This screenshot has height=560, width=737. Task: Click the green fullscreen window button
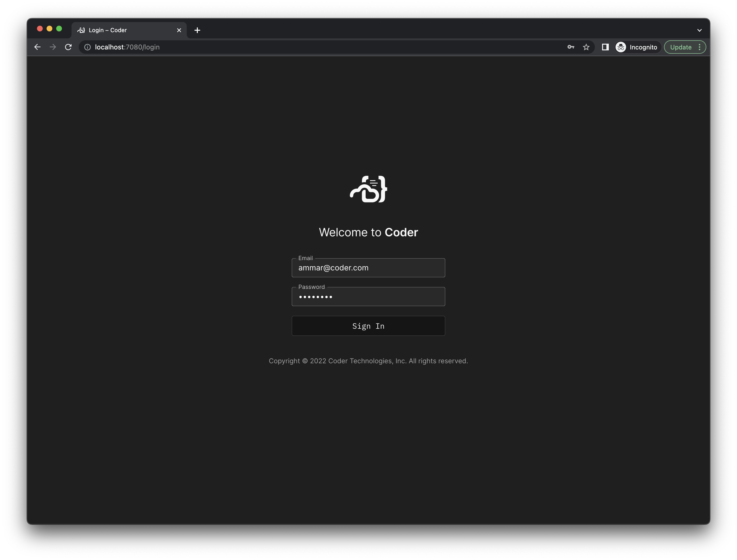tap(59, 29)
